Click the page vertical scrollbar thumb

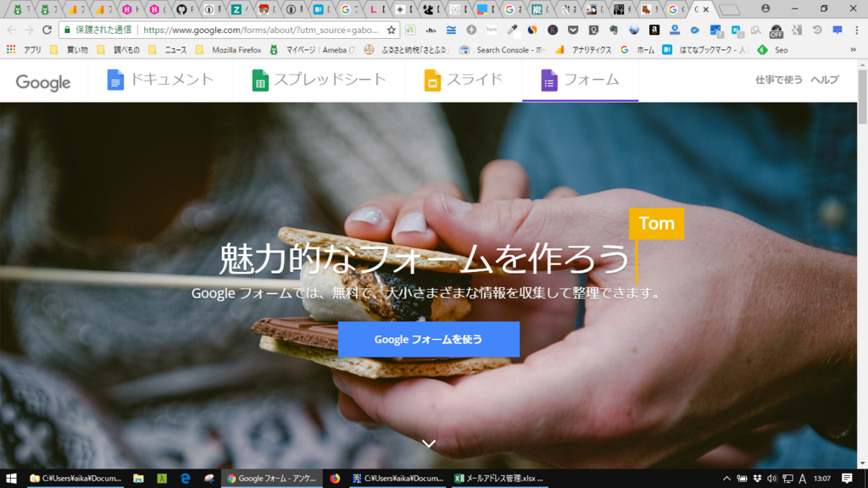[862, 97]
